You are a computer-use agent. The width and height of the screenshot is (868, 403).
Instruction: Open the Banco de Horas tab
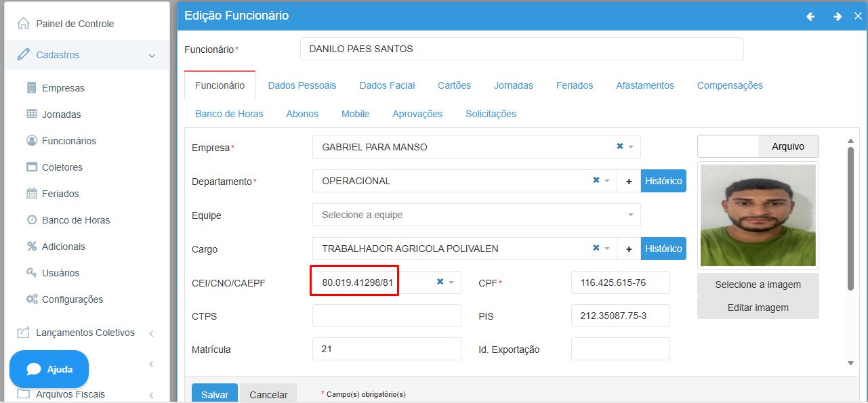pyautogui.click(x=229, y=114)
